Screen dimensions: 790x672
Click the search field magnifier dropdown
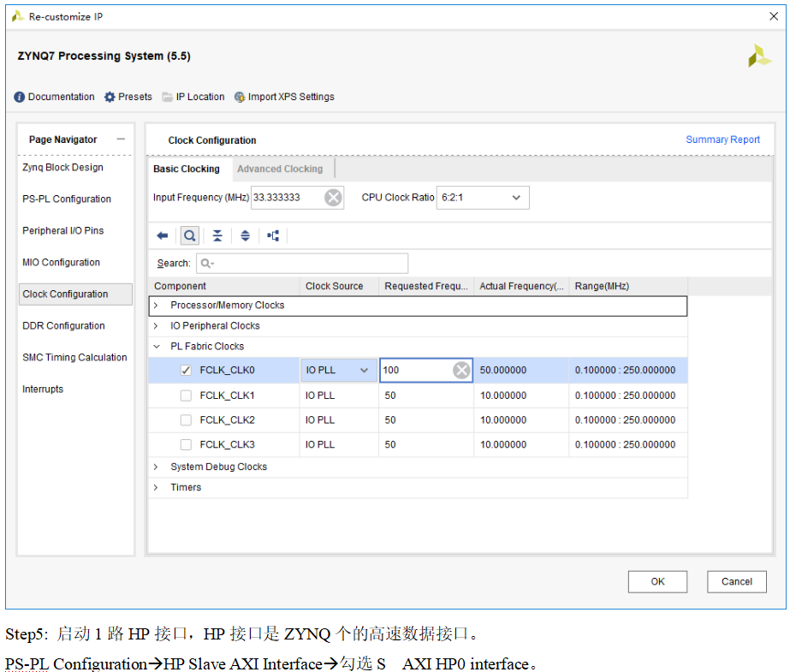click(207, 263)
